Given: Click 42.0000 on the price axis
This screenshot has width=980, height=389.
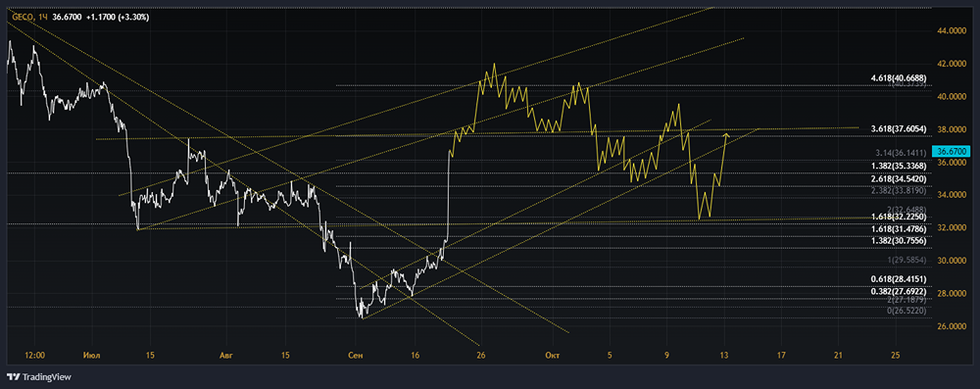Looking at the screenshot, I should pos(953,64).
